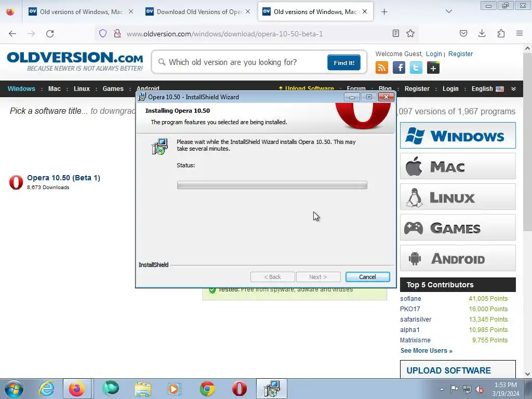Screen dimensions: 532x399
Task: Open Opera 10.50 (Beta 1) link
Action: click(x=63, y=178)
